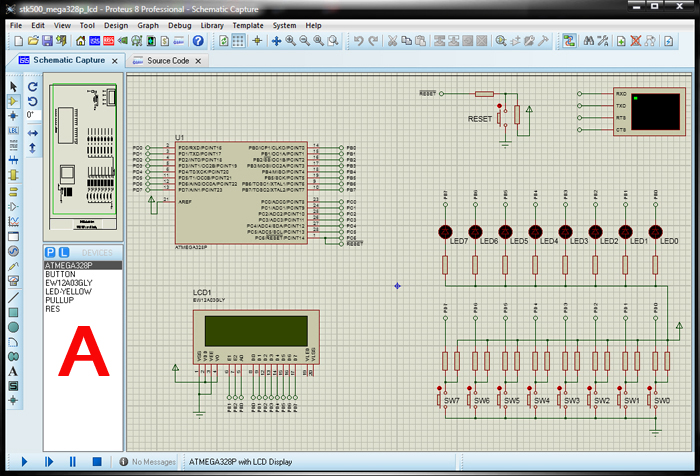The width and height of the screenshot is (700, 476).
Task: Remove sheet red X icon
Action: click(636, 41)
